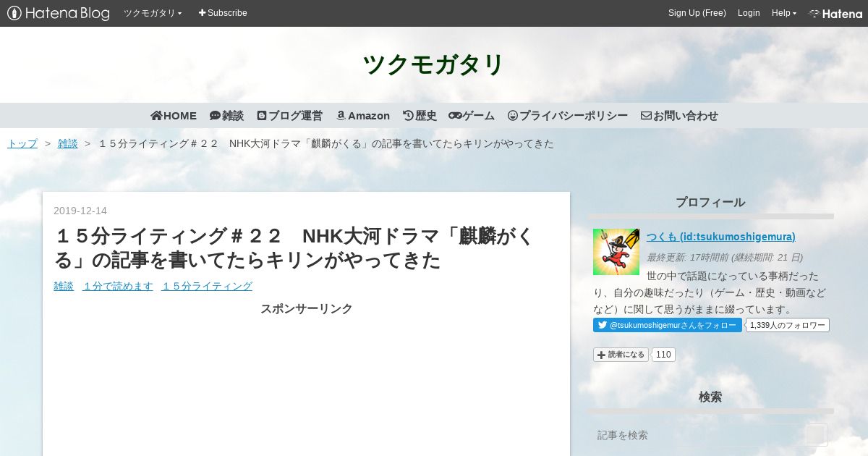Click the 1,339人のフォロワー count
Screen dimensions: 868x456
[788, 325]
